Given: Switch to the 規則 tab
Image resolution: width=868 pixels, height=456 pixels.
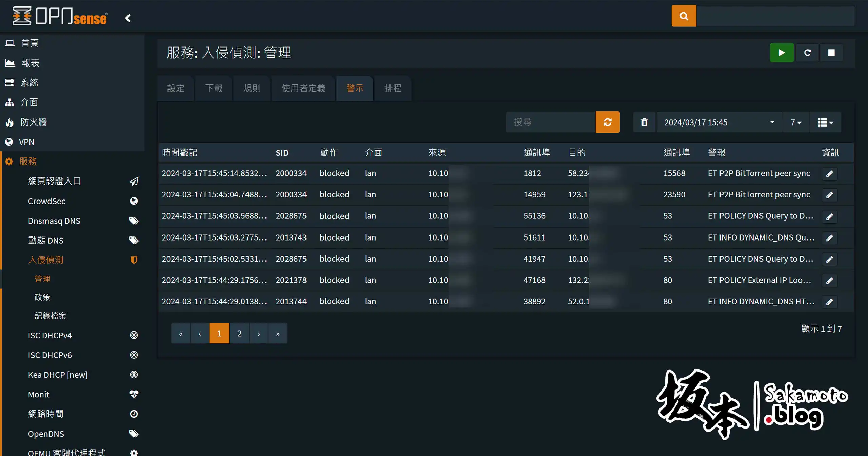Looking at the screenshot, I should tap(252, 88).
